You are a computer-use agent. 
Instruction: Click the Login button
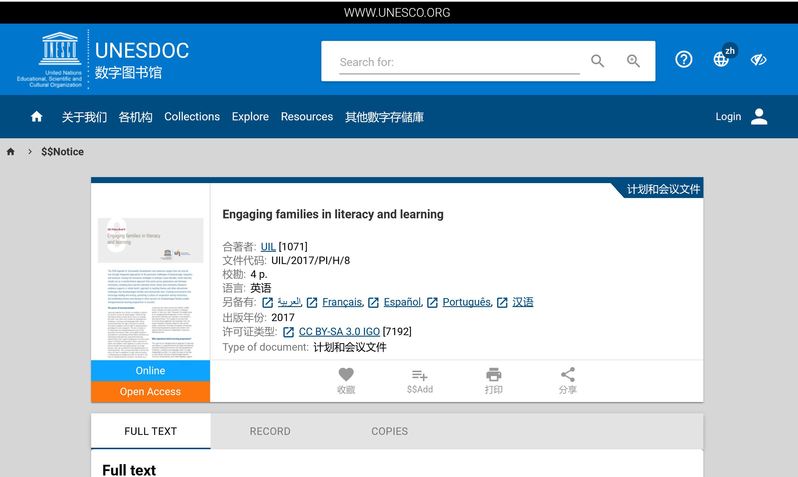point(741,117)
